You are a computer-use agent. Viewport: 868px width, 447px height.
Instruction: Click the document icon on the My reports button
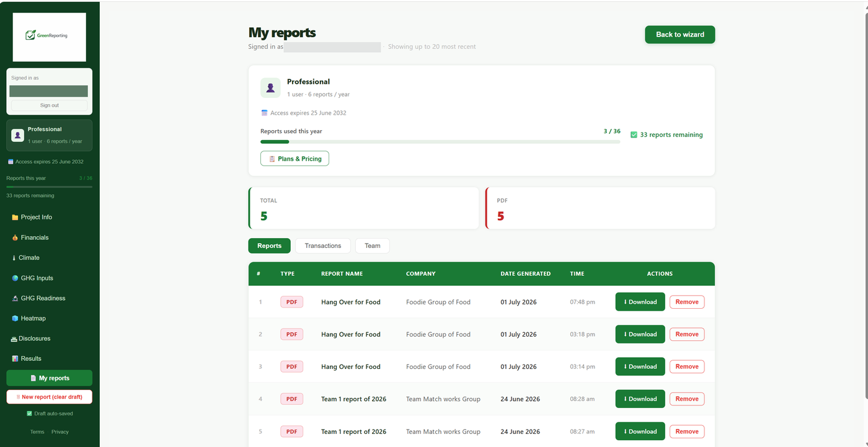pyautogui.click(x=33, y=378)
